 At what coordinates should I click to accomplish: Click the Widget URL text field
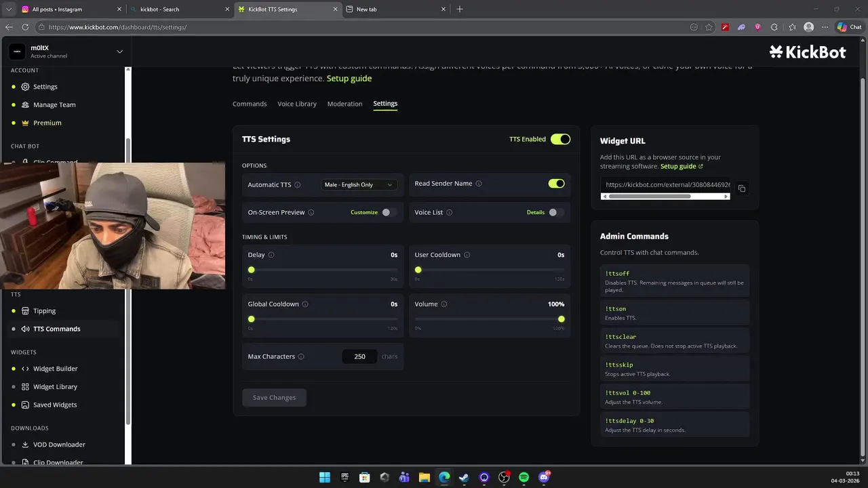(666, 184)
